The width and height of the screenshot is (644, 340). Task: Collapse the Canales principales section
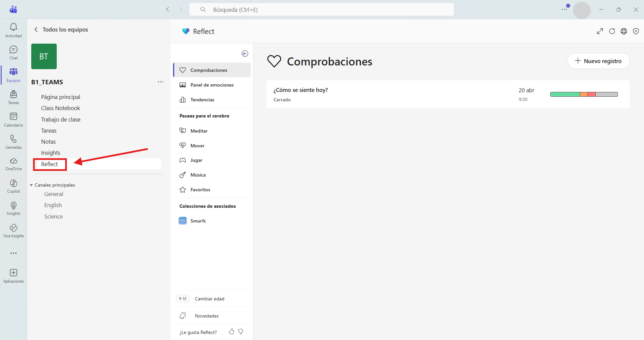tap(31, 185)
